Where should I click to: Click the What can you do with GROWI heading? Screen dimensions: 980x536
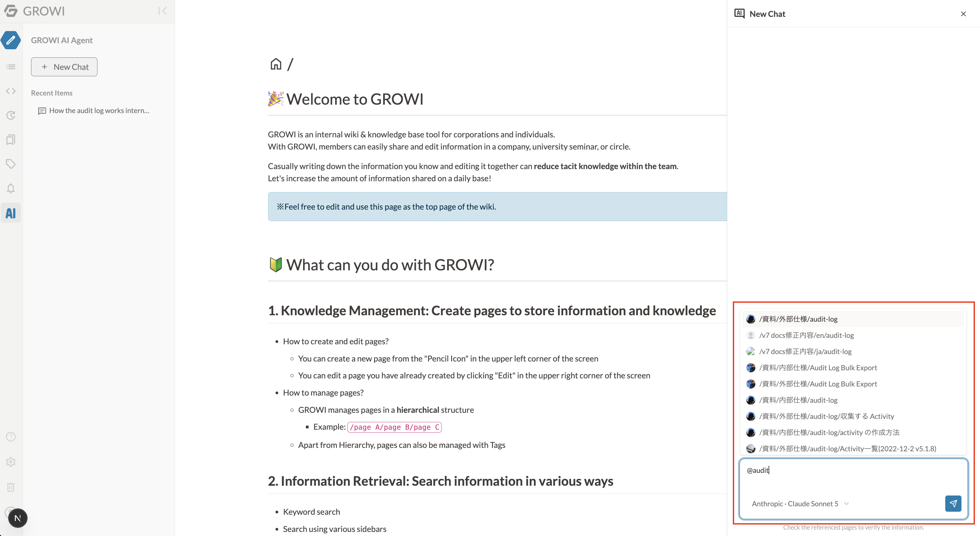point(381,265)
